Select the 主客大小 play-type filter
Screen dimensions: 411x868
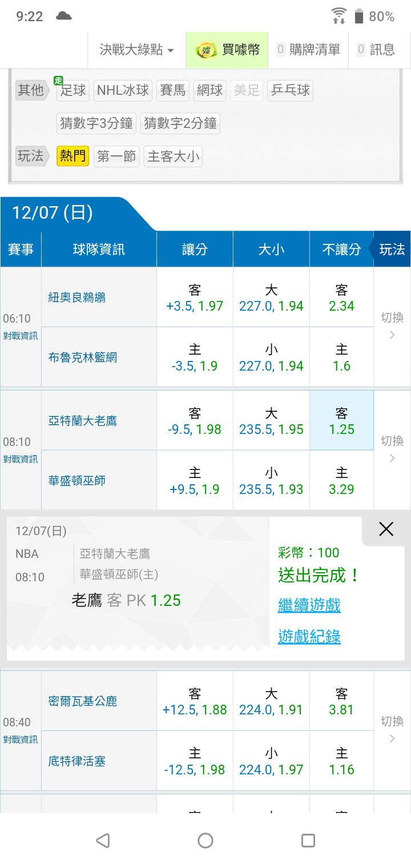click(173, 156)
